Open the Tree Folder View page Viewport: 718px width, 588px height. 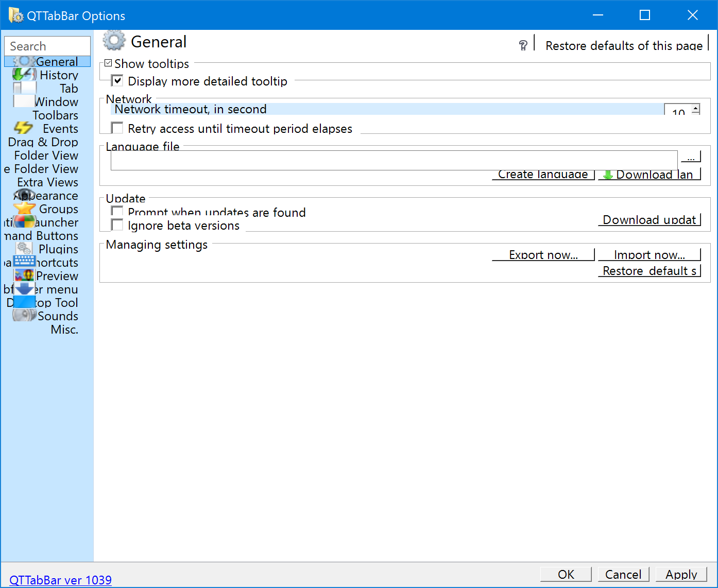pos(41,169)
